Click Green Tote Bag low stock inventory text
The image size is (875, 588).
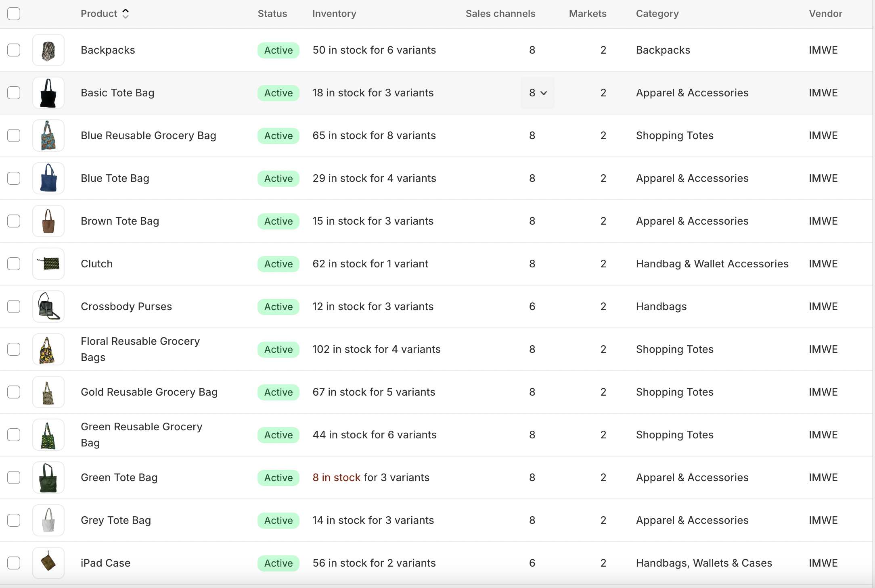(336, 478)
